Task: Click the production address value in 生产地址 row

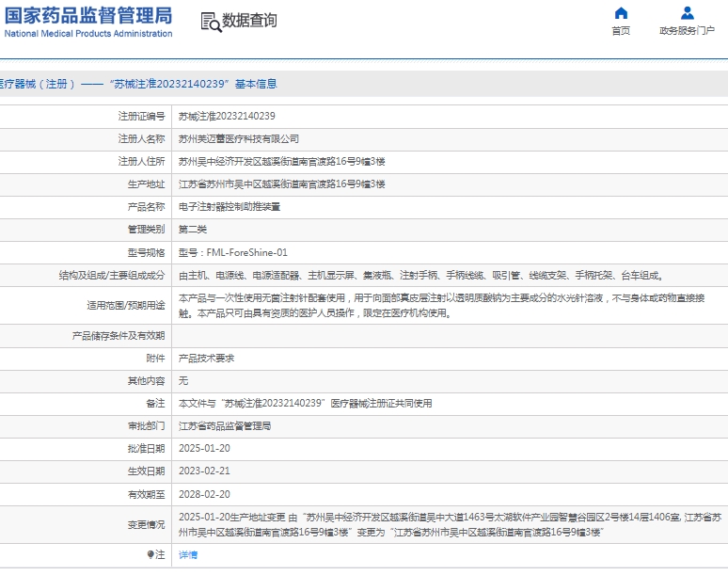Action: click(x=282, y=184)
